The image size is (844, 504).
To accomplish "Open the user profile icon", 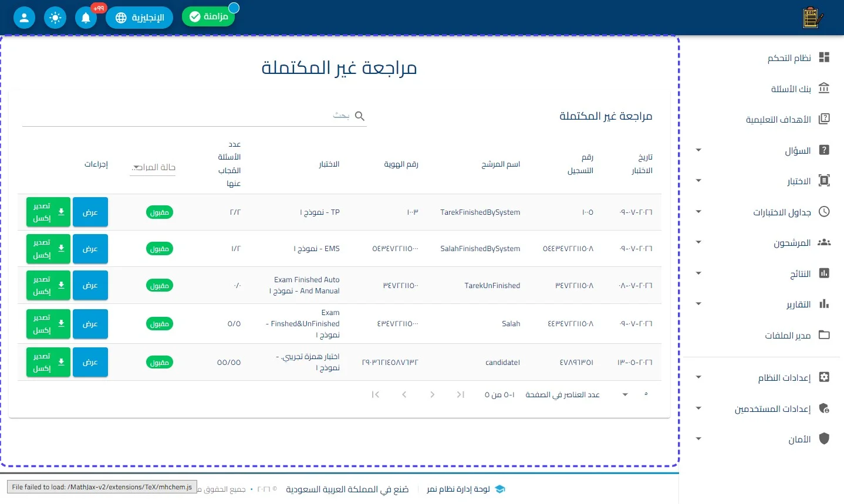I will [24, 18].
